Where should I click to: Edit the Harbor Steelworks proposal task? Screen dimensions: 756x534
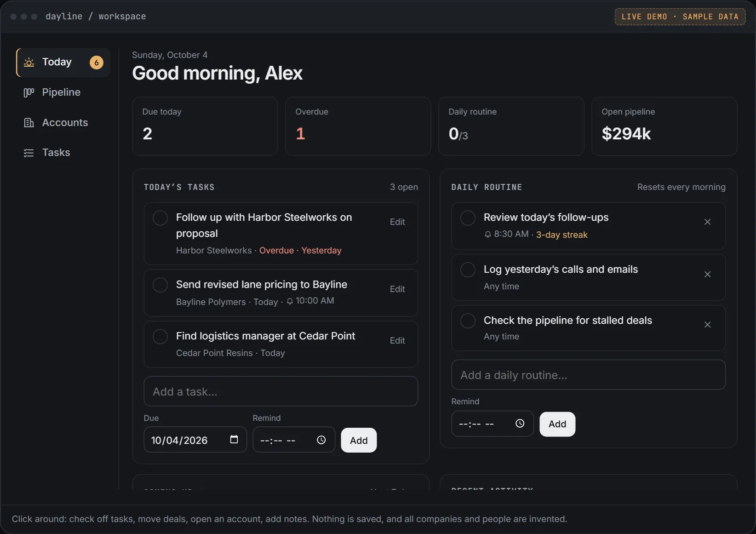point(397,222)
